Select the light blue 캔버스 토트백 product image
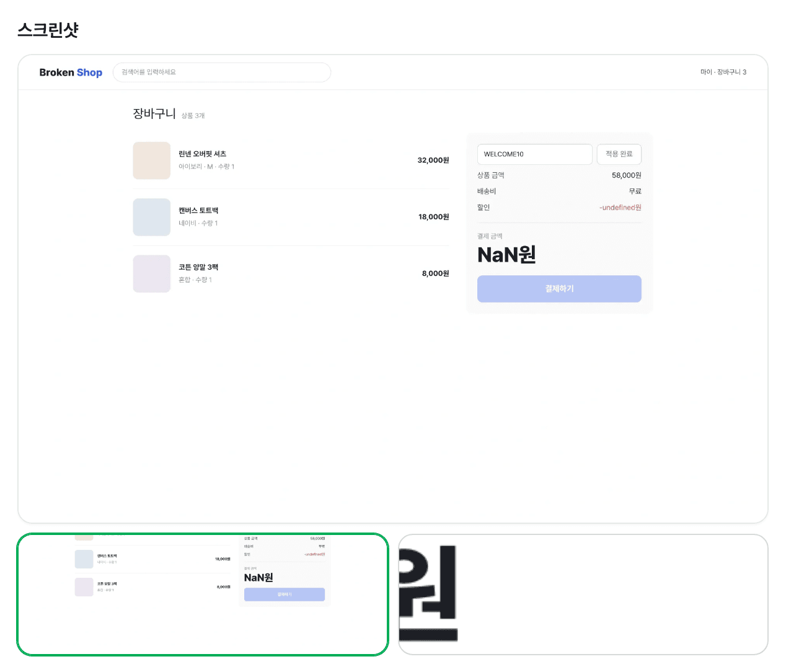 (152, 217)
